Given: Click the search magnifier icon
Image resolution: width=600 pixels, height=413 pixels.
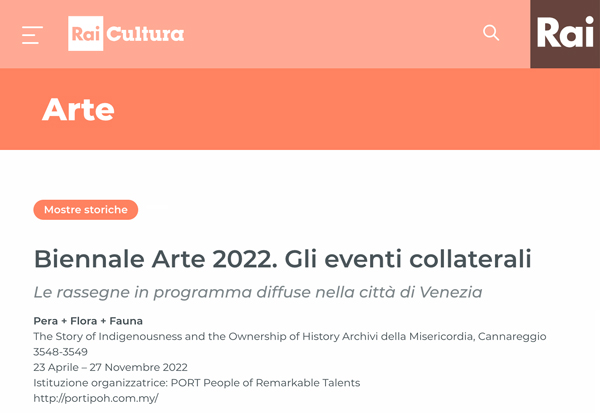Looking at the screenshot, I should (491, 33).
